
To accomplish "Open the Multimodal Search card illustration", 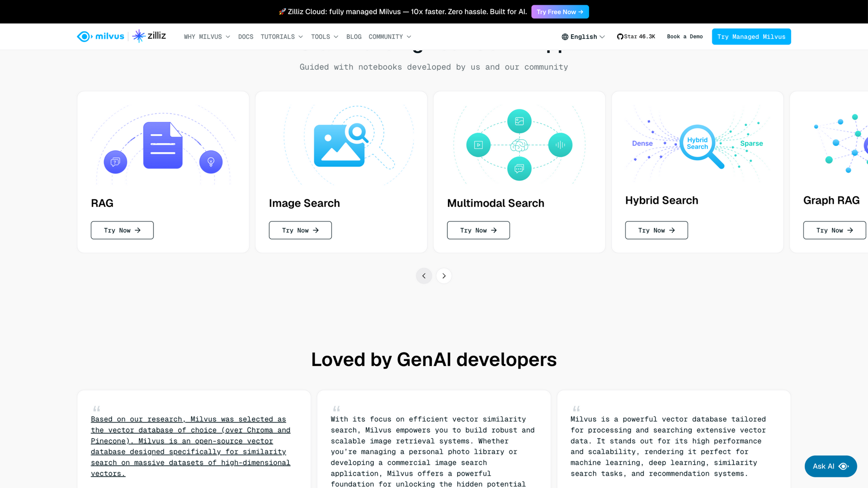I will click(519, 145).
